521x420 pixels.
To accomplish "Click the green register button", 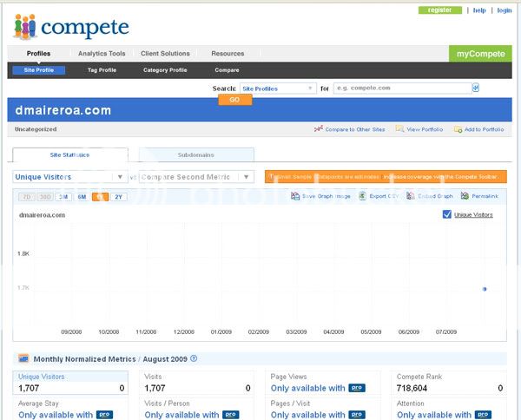I will pyautogui.click(x=440, y=10).
